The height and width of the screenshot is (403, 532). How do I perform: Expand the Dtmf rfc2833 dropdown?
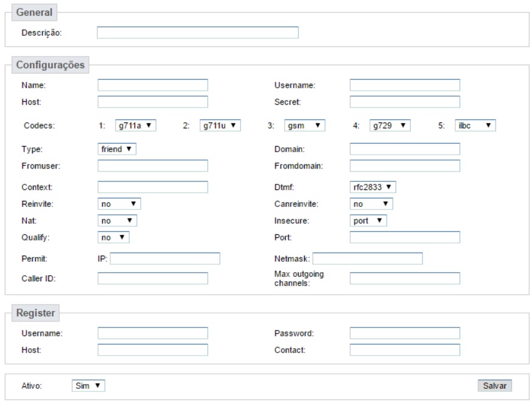(372, 187)
